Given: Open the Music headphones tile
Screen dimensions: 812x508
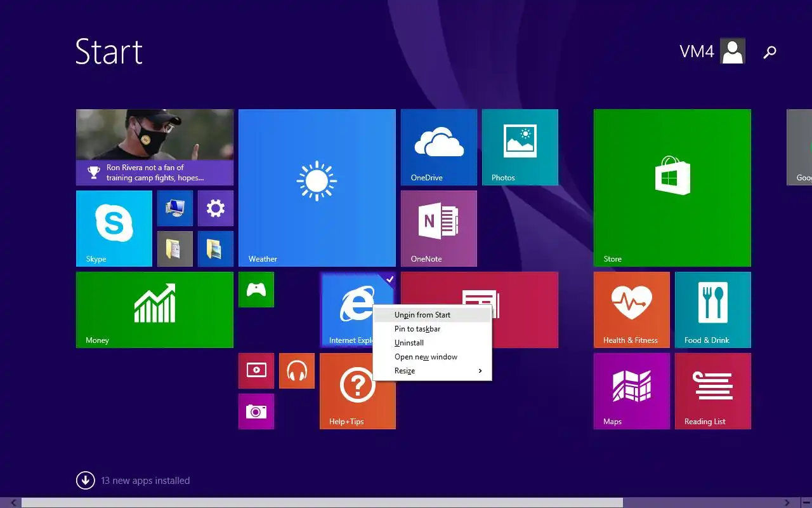Looking at the screenshot, I should point(297,371).
